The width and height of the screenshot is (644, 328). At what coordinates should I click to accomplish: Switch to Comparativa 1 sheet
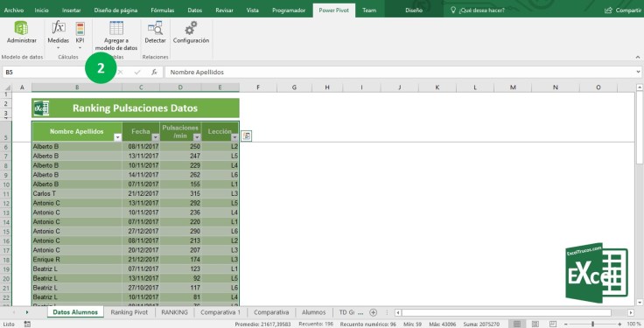[x=220, y=312]
